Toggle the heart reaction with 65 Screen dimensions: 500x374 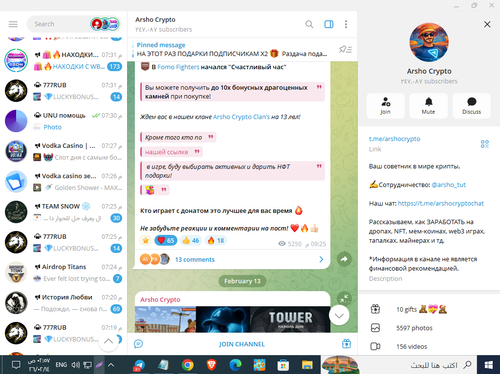(166, 240)
